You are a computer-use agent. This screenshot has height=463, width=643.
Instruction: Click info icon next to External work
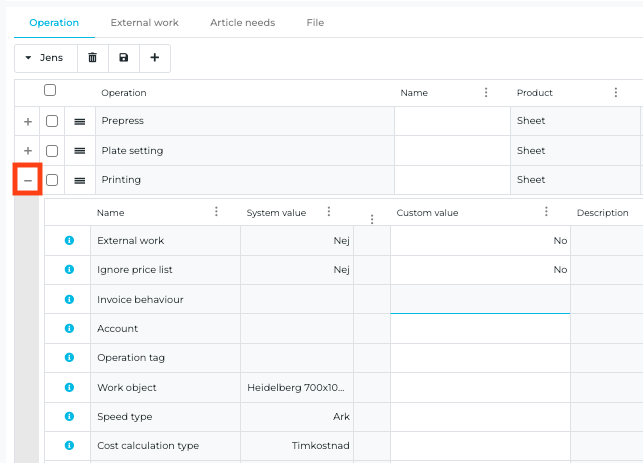(69, 241)
